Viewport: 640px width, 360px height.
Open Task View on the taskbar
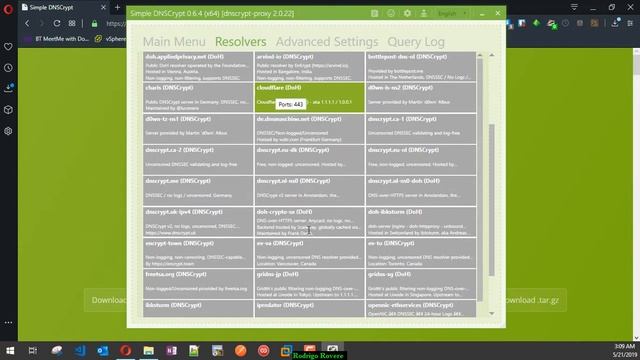tap(33, 351)
